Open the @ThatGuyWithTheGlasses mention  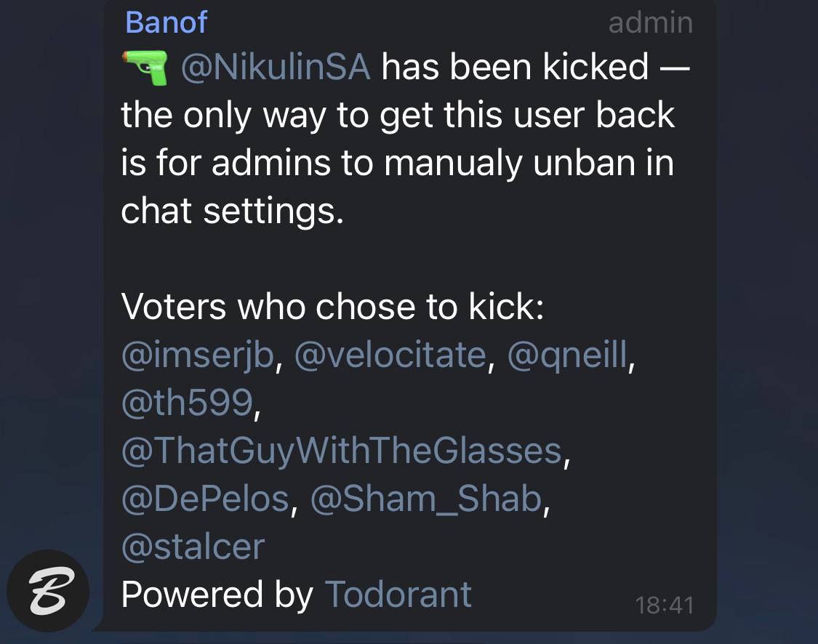342,451
